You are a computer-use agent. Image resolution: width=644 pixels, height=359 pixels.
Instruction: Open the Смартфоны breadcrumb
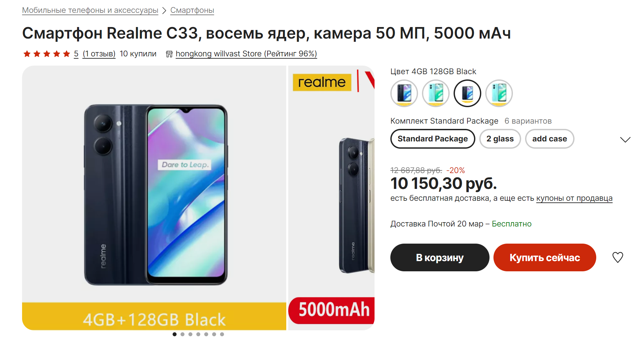click(192, 10)
